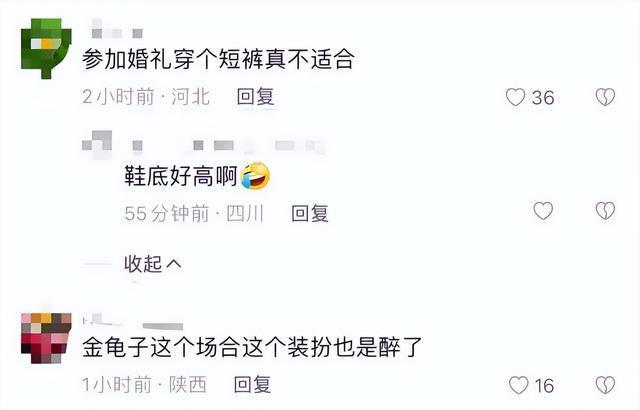Tap the blurred username of first commenter

(x=117, y=29)
